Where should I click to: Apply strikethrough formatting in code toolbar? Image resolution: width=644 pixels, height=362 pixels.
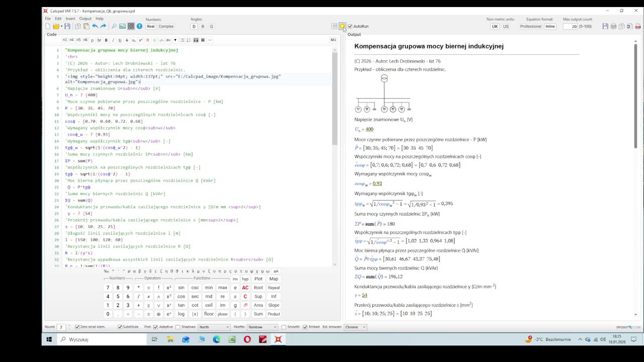127,40
